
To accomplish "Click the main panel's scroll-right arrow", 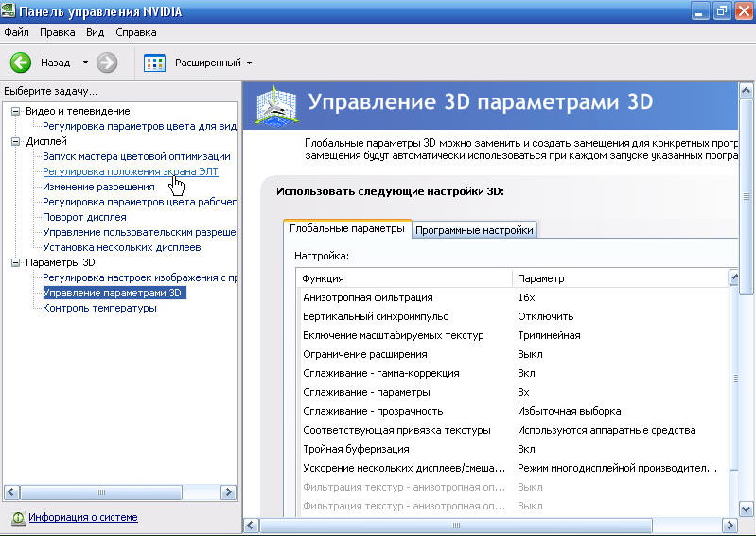I will pyautogui.click(x=730, y=525).
